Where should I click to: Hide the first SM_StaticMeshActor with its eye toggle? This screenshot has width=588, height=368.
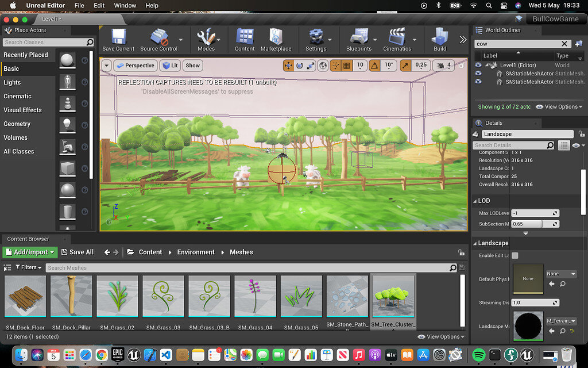tap(478, 74)
